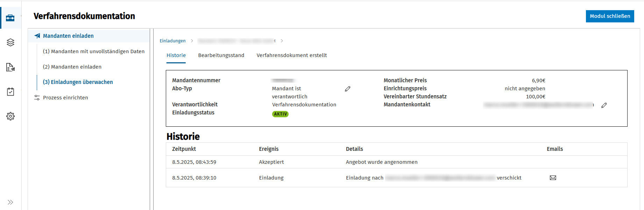Click Modul schließen button

[x=610, y=16]
